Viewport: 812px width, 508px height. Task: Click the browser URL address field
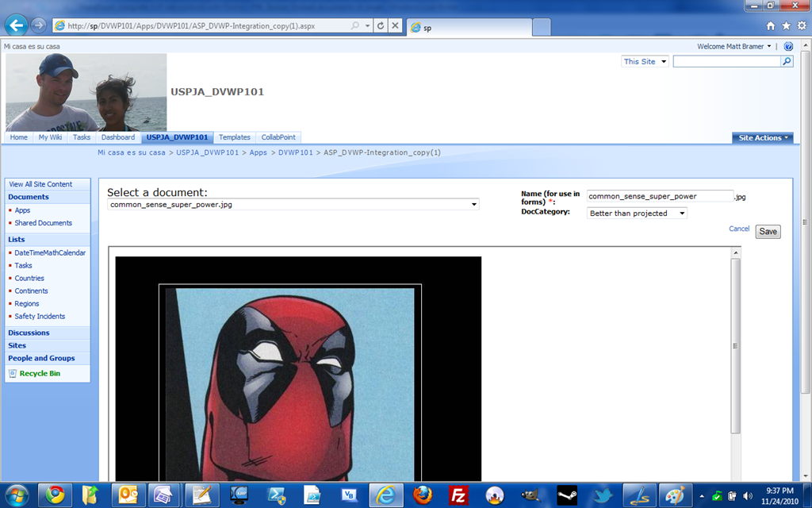click(x=207, y=25)
